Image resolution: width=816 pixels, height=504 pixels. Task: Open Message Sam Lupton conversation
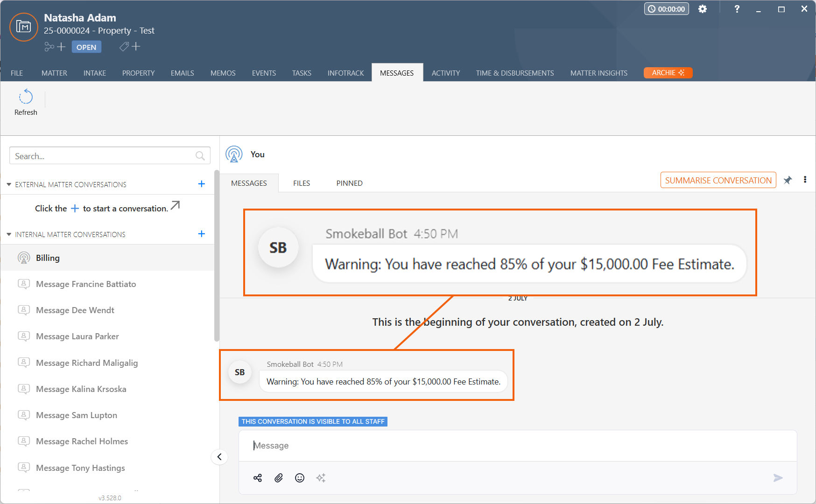[107, 415]
